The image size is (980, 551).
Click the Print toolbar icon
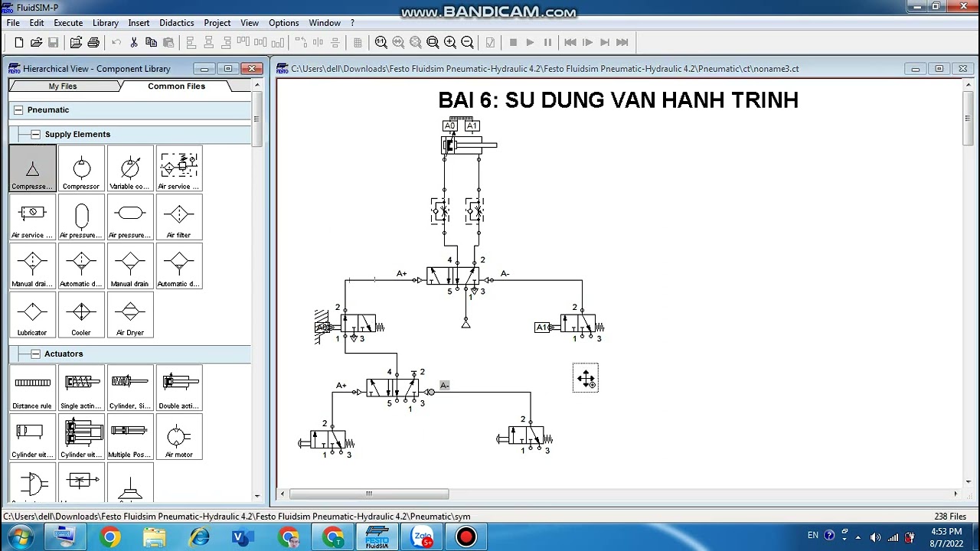coord(93,42)
